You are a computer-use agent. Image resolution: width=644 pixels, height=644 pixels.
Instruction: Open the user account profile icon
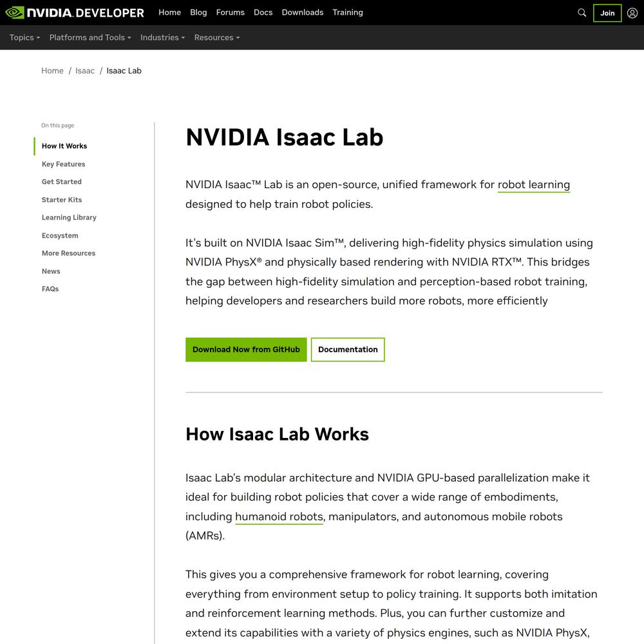(x=632, y=13)
